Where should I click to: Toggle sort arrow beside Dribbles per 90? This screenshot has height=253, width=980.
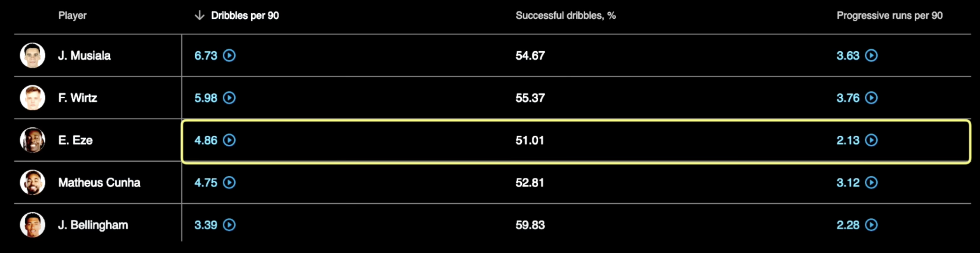pos(199,15)
